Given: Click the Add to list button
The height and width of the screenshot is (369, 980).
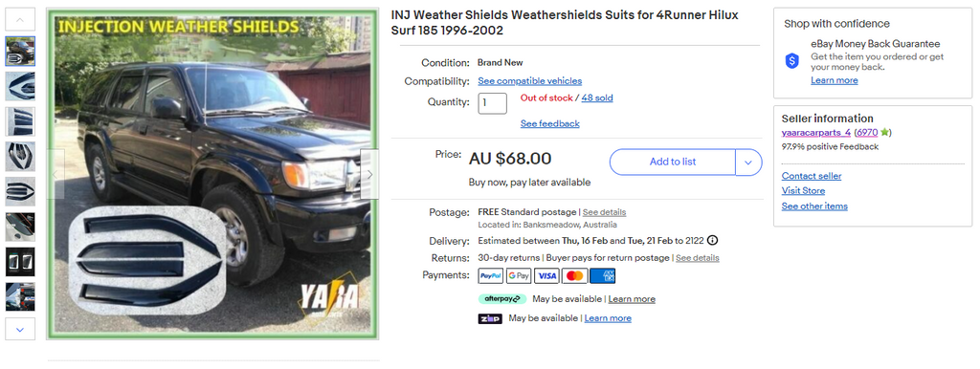Looking at the screenshot, I should (673, 163).
